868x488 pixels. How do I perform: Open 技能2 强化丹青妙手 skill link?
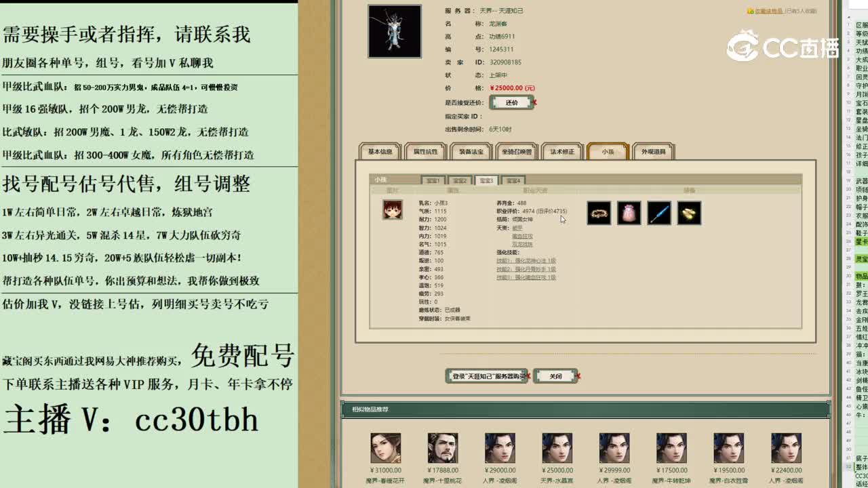pyautogui.click(x=526, y=269)
